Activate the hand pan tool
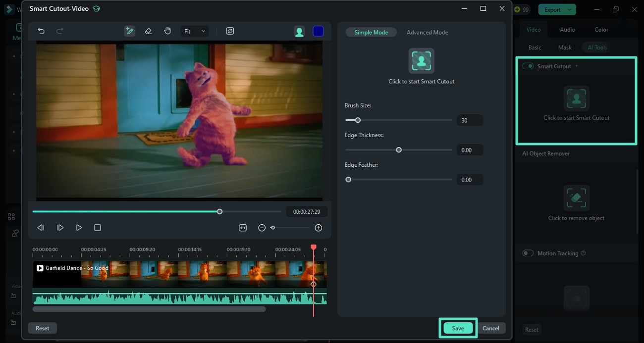 coord(167,31)
